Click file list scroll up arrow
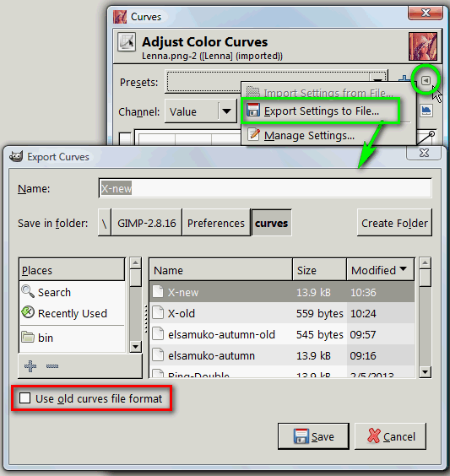The image size is (450, 476). point(426,262)
